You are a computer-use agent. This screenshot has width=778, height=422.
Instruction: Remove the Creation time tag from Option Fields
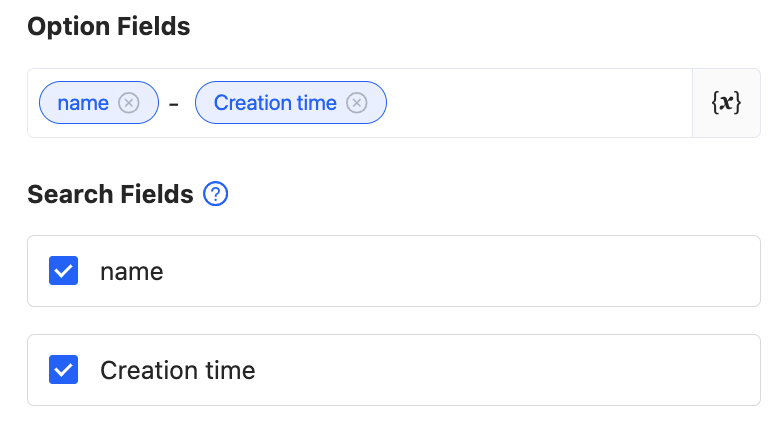(x=357, y=103)
